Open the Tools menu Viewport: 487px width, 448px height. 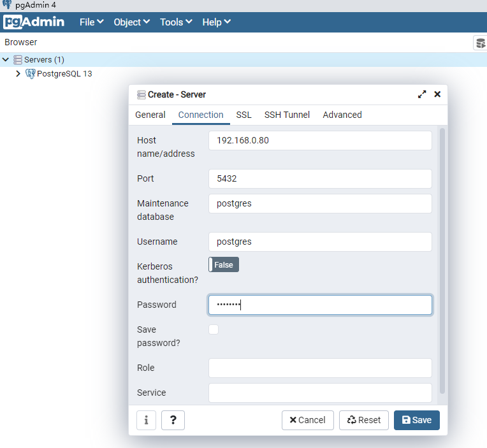click(176, 22)
